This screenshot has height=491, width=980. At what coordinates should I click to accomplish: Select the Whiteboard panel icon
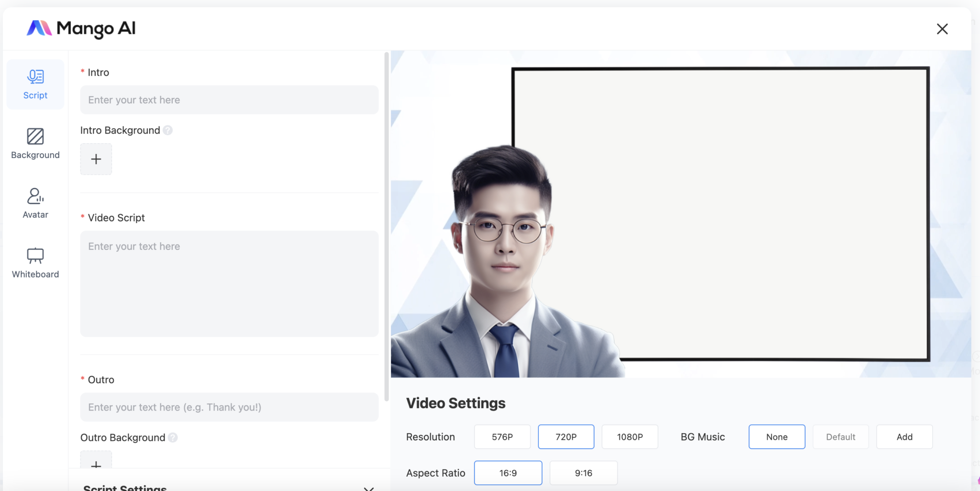click(35, 262)
